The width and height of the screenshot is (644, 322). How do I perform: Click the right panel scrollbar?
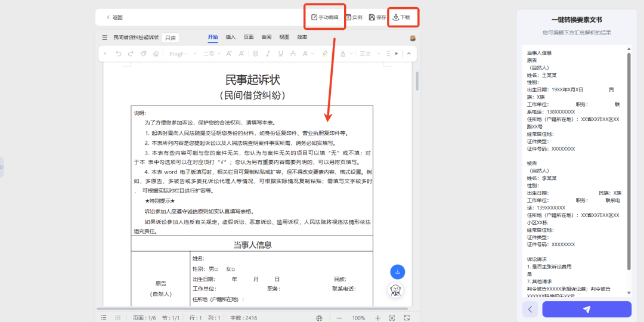tap(629, 161)
